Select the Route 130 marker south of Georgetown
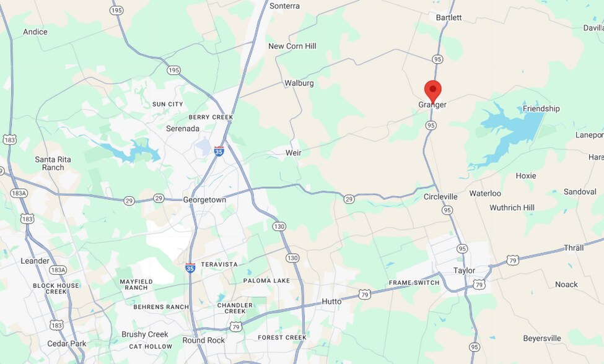Viewport: 604px width, 364px height. [x=279, y=226]
